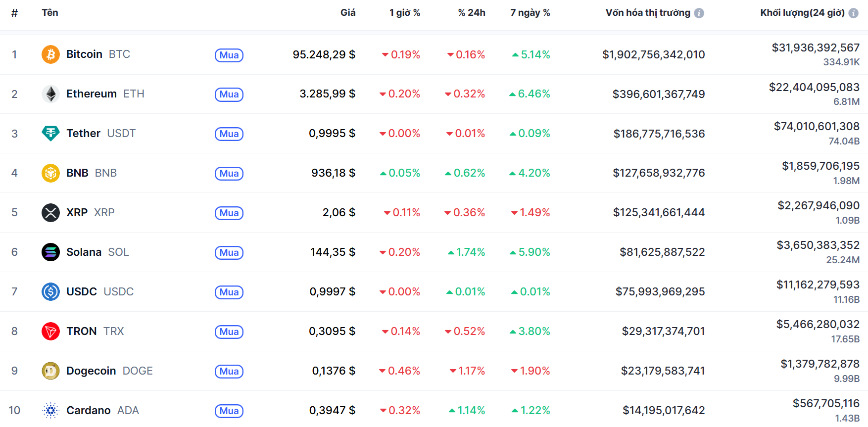Click the Mua button for XRP

(229, 213)
